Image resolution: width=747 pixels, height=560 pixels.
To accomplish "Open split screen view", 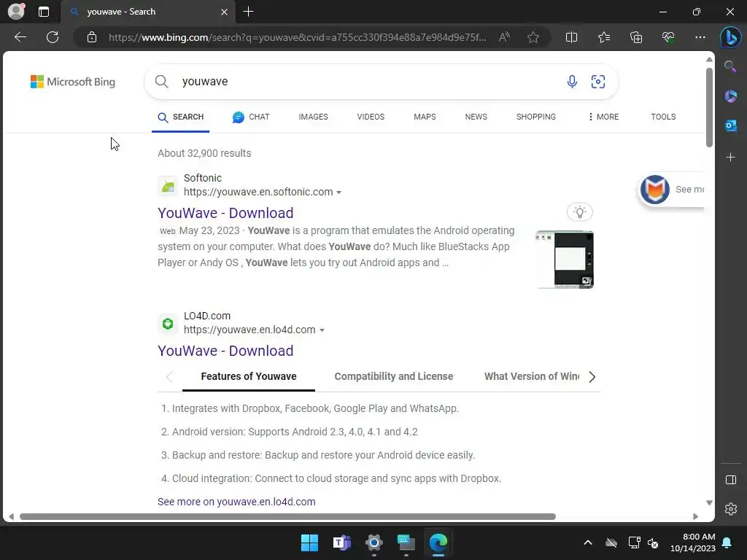I will [571, 37].
